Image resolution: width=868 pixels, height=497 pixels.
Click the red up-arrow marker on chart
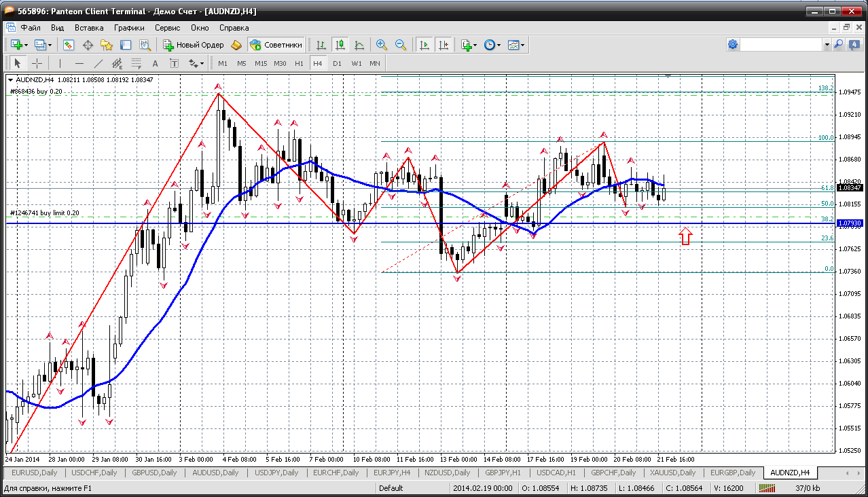[x=685, y=236]
